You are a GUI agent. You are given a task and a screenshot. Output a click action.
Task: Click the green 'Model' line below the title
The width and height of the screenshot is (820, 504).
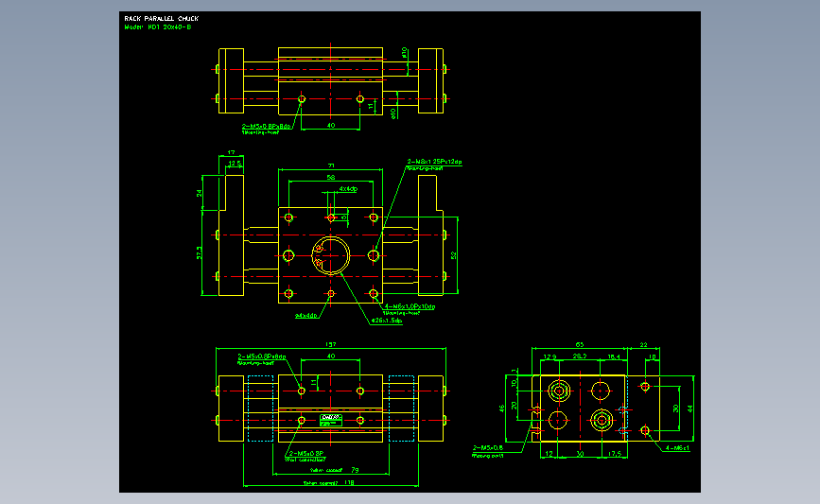coord(157,26)
